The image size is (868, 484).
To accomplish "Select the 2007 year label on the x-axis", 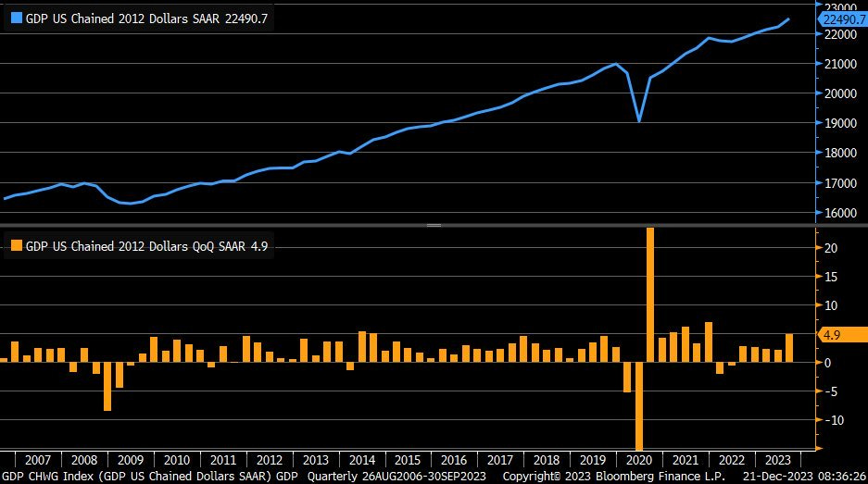I will pyautogui.click(x=38, y=460).
